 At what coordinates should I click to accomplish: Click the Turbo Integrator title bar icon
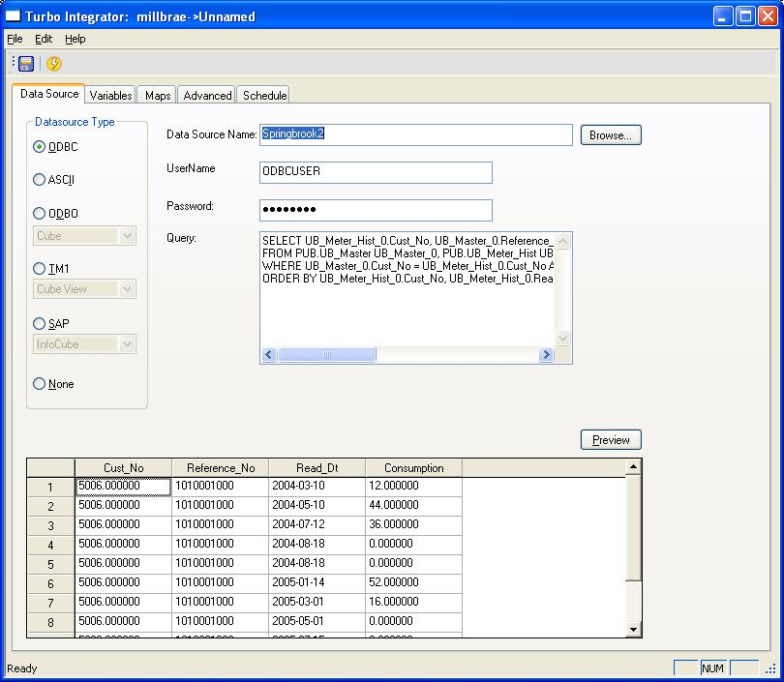coord(14,15)
